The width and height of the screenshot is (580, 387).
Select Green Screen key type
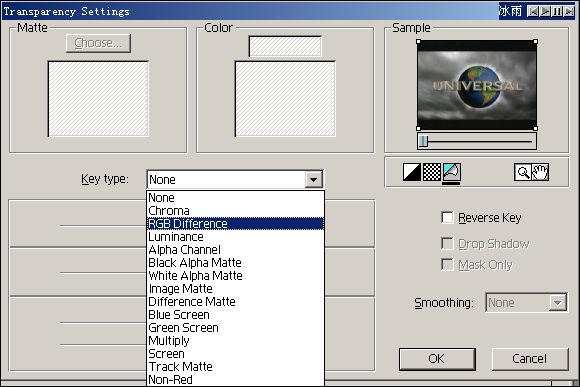click(x=235, y=328)
